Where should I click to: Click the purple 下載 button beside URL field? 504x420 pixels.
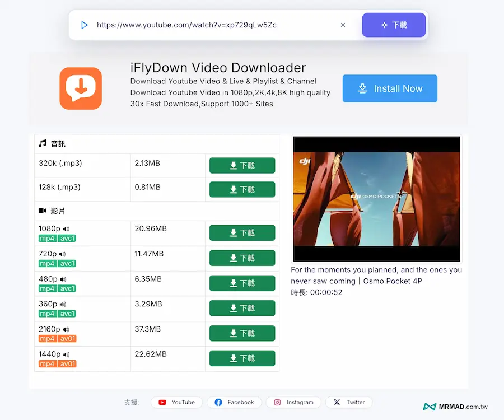(x=394, y=25)
